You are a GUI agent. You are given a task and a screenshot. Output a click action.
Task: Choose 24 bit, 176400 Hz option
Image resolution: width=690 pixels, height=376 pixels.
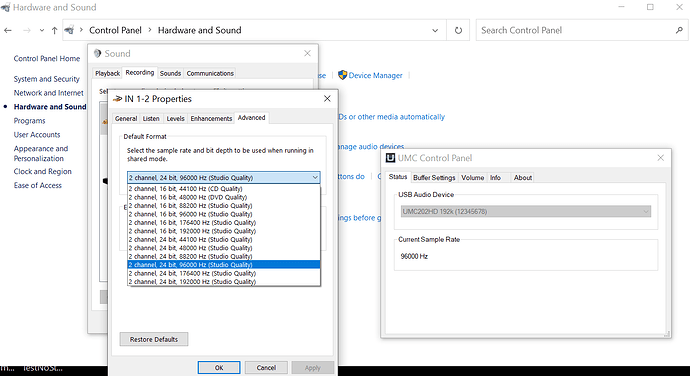[x=224, y=273]
